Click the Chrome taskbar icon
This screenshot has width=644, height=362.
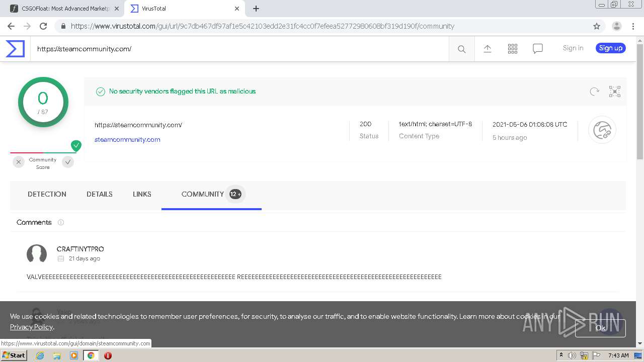point(91,355)
